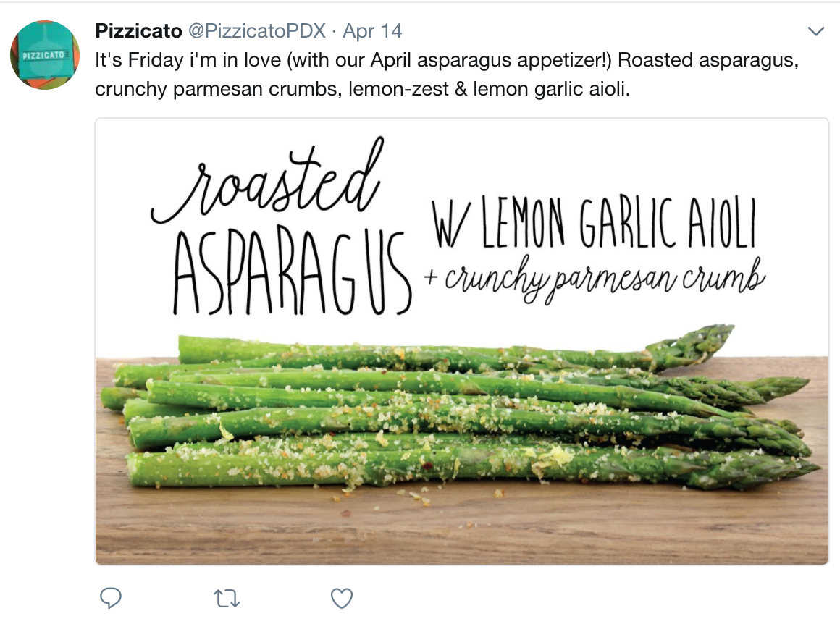Viewport: 840px width, 624px height.
Task: Open the roasted asparagus image
Action: 462,341
